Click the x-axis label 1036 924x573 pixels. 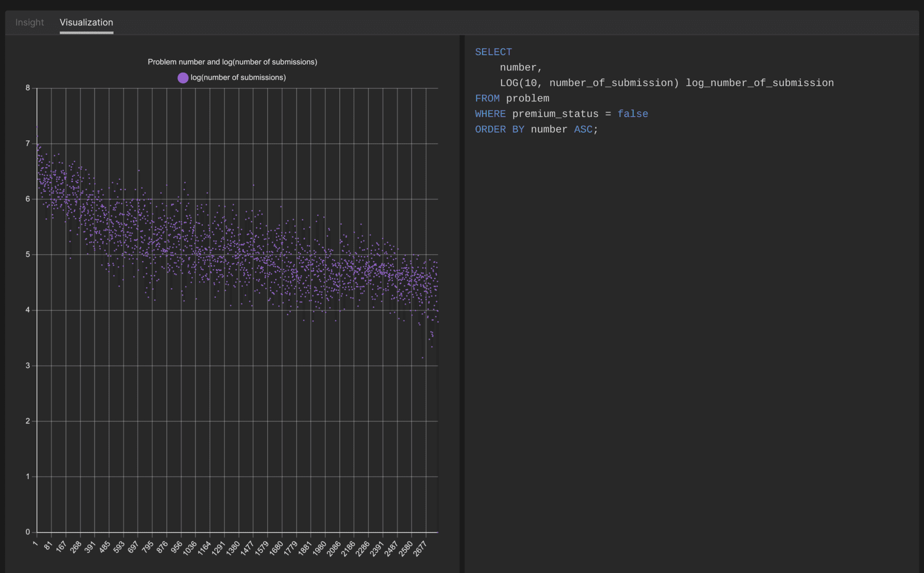pos(190,548)
